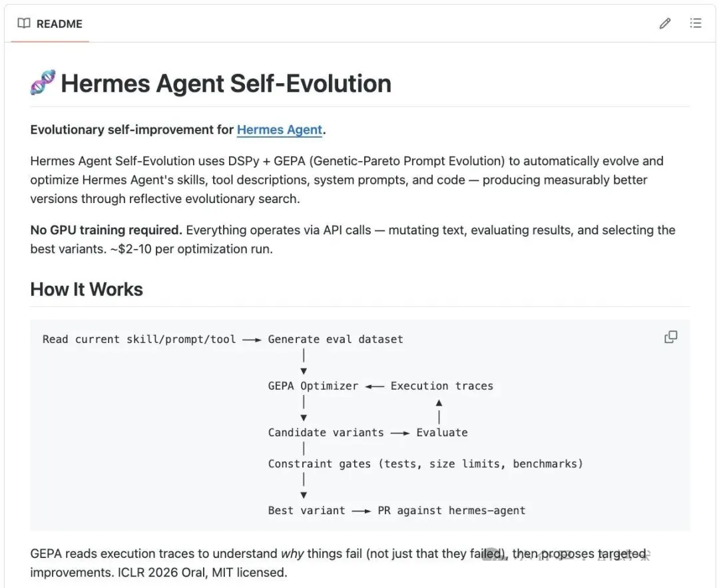Click the book icon beside README

pyautogui.click(x=24, y=23)
